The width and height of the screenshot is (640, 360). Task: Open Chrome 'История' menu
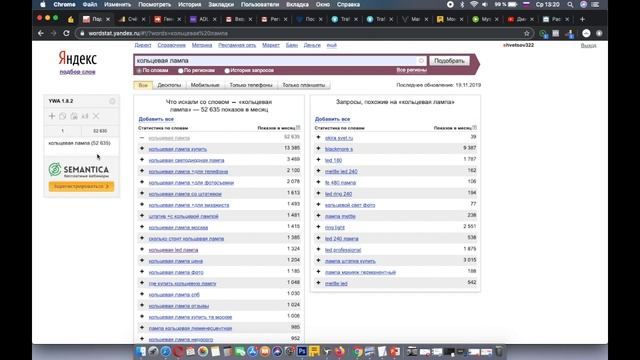189,4
